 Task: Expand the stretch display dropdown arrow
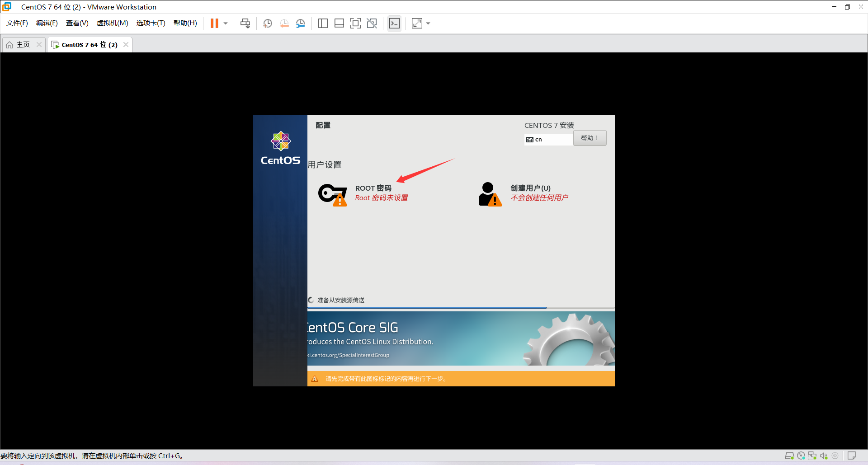click(x=428, y=23)
